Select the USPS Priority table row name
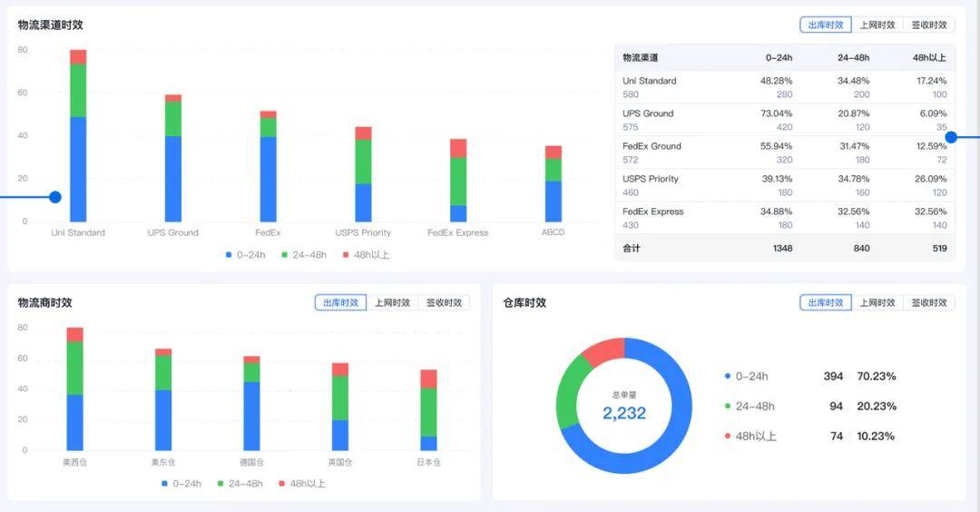This screenshot has width=980, height=512. click(x=651, y=179)
